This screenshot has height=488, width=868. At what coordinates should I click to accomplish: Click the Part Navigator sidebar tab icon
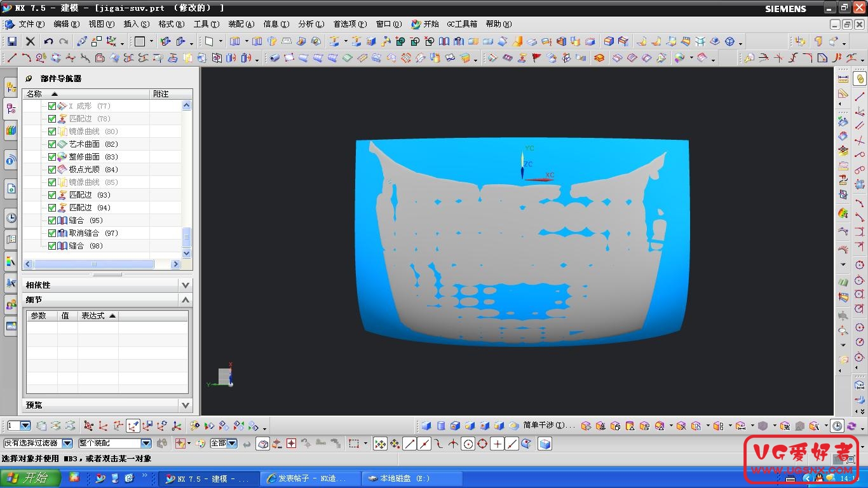pyautogui.click(x=11, y=109)
